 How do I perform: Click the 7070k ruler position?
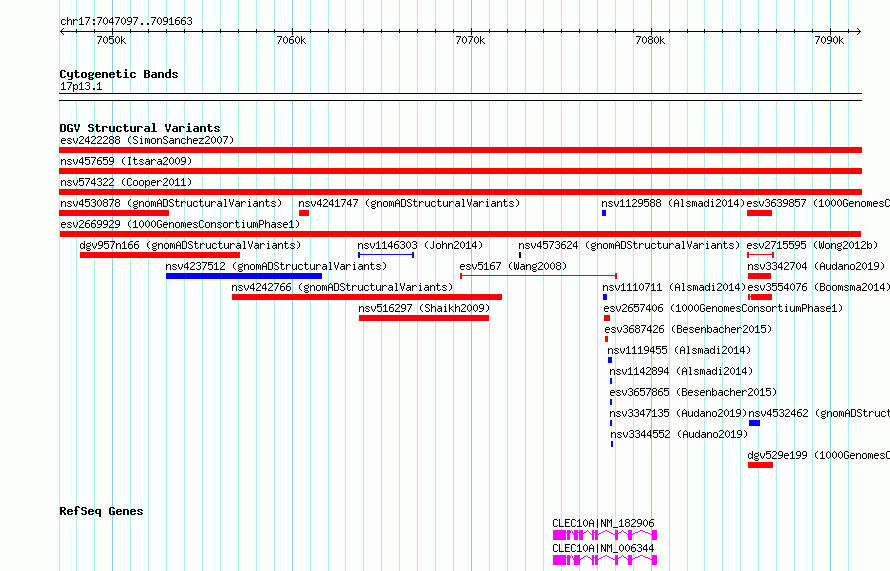[471, 40]
